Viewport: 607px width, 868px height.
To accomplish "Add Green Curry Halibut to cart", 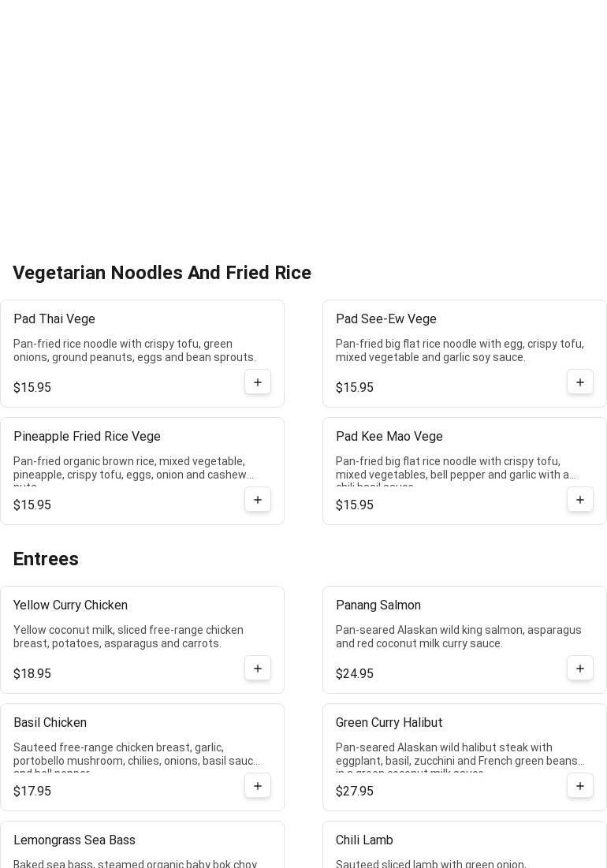I will click(580, 786).
